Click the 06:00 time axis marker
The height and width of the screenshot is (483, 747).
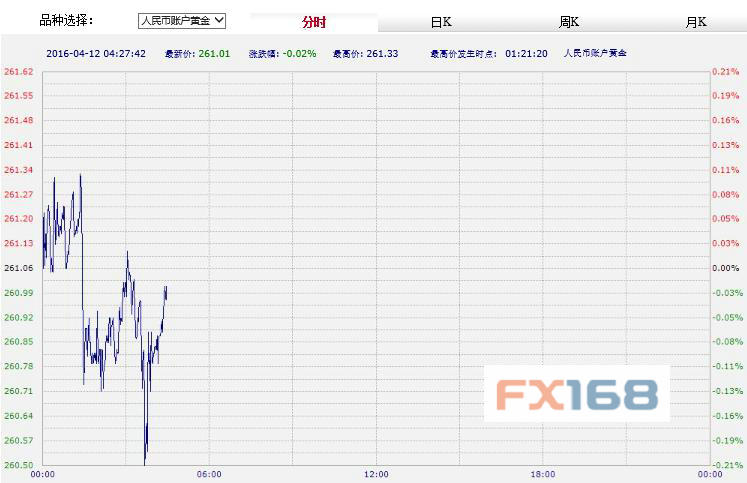tap(209, 474)
